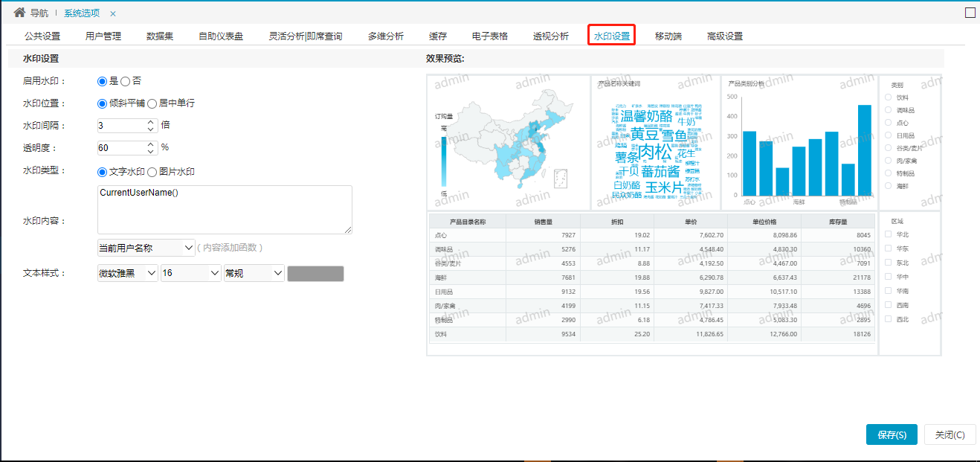Open the 移动端 tab
Viewport: 980px width, 462px height.
click(668, 36)
